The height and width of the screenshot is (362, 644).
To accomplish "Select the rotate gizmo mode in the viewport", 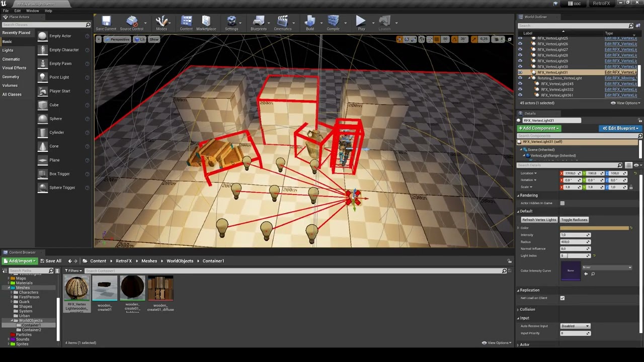I will click(407, 39).
